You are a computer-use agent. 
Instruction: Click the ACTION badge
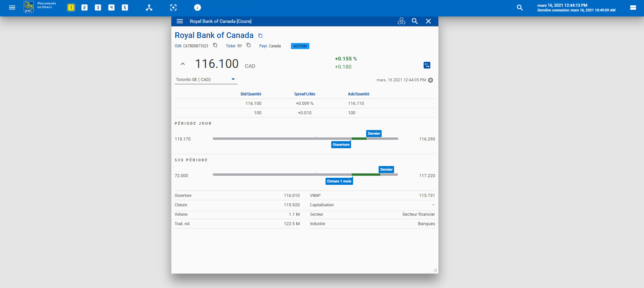click(x=300, y=46)
